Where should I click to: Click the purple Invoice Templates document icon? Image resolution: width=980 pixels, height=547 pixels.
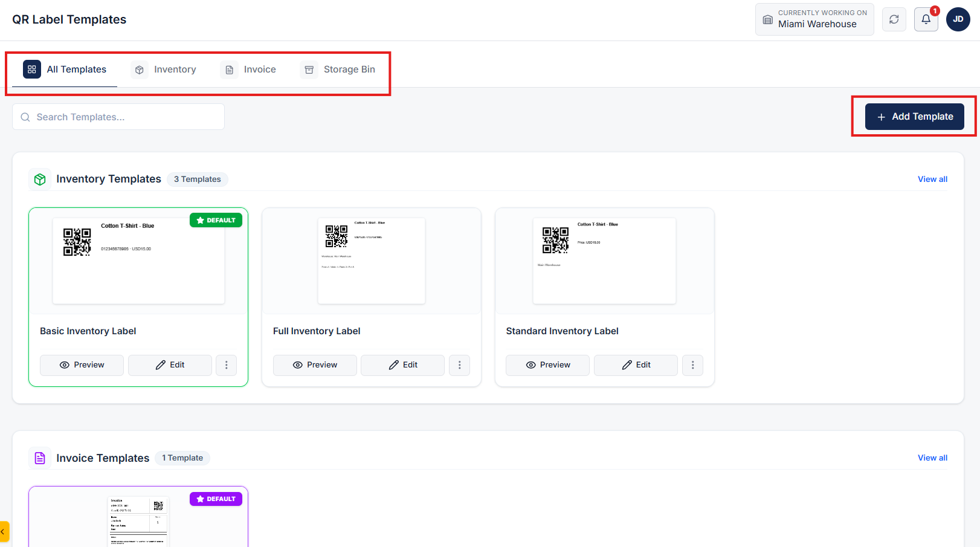[x=40, y=458]
